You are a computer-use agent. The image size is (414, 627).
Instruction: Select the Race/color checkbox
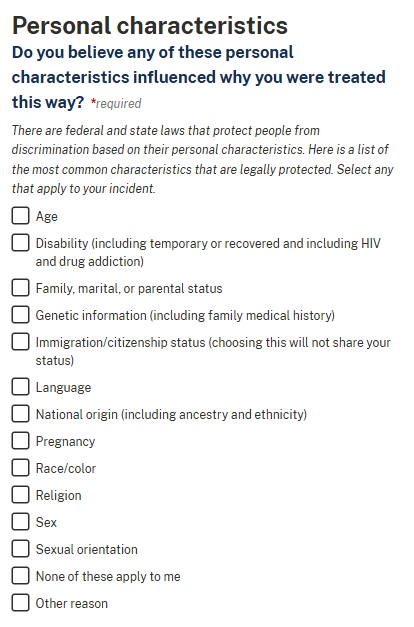pos(20,468)
